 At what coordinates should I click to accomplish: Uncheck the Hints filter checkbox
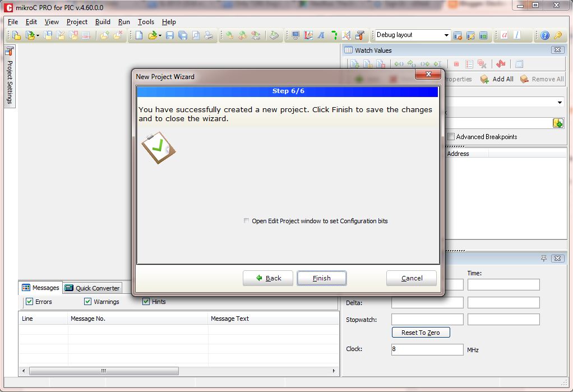tap(146, 301)
